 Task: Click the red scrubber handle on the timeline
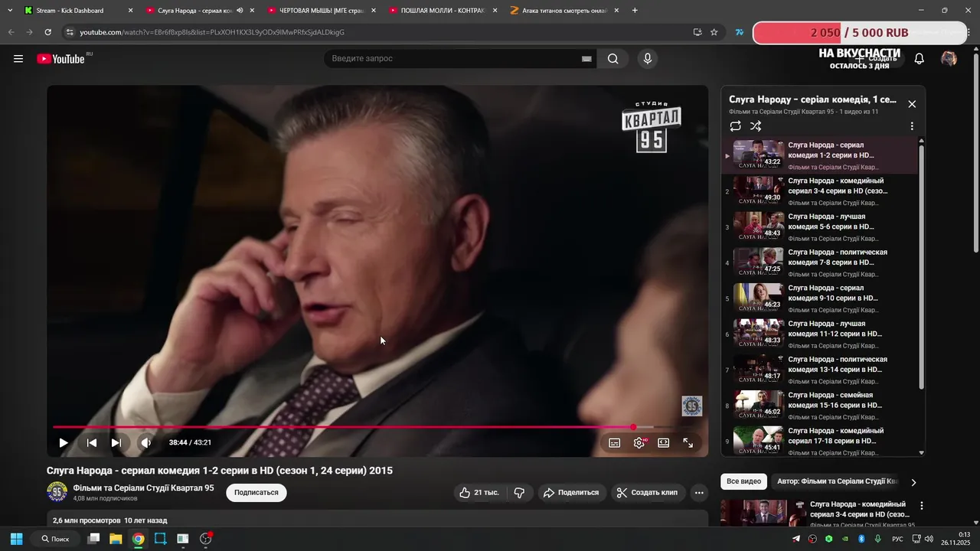coord(634,427)
